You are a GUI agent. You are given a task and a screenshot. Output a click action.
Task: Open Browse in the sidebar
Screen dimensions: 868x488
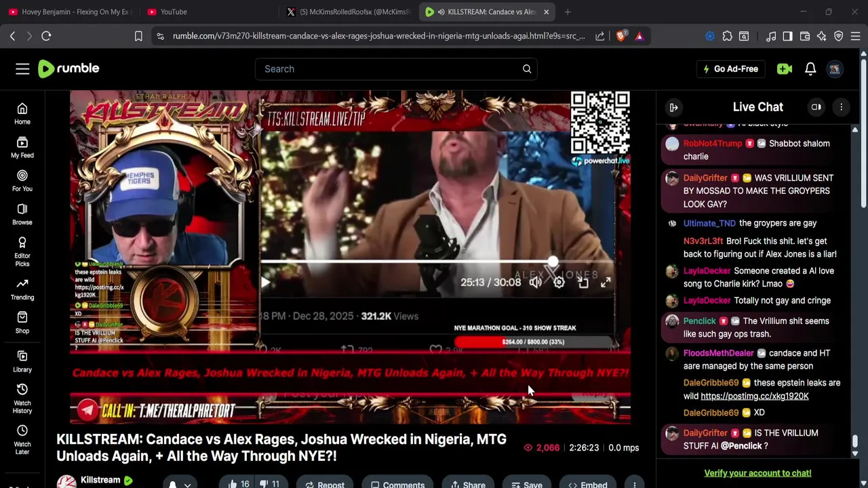[x=22, y=214]
